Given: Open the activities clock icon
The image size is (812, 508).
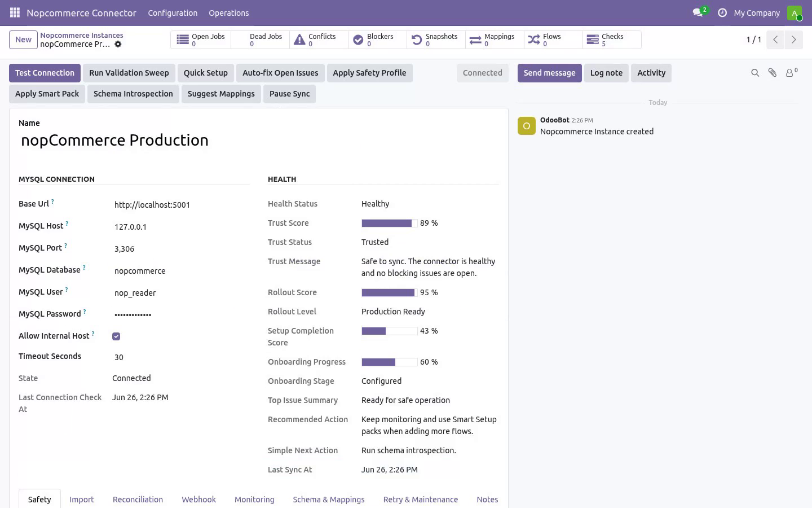Looking at the screenshot, I should 722,12.
